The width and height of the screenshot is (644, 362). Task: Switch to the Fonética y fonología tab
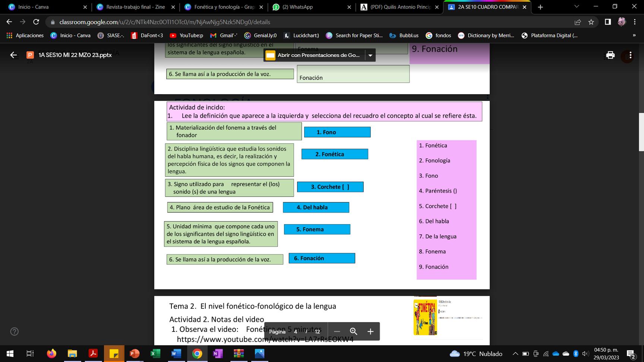pos(223,7)
